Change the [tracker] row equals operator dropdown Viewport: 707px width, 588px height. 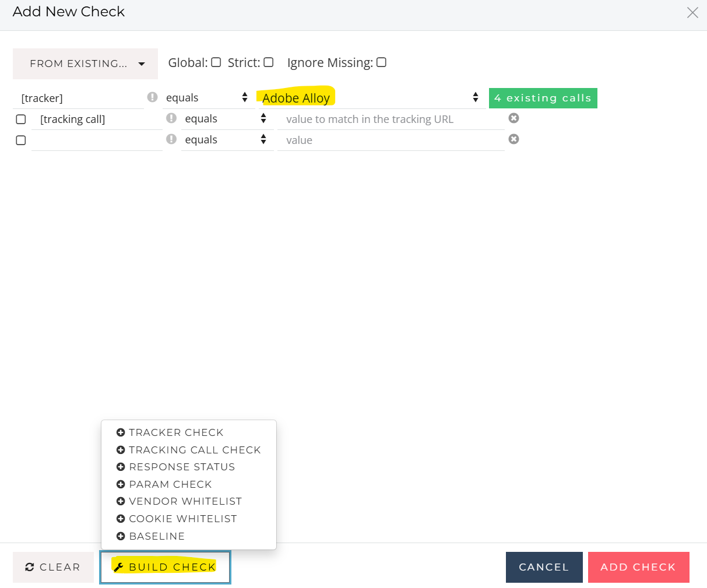pyautogui.click(x=207, y=98)
